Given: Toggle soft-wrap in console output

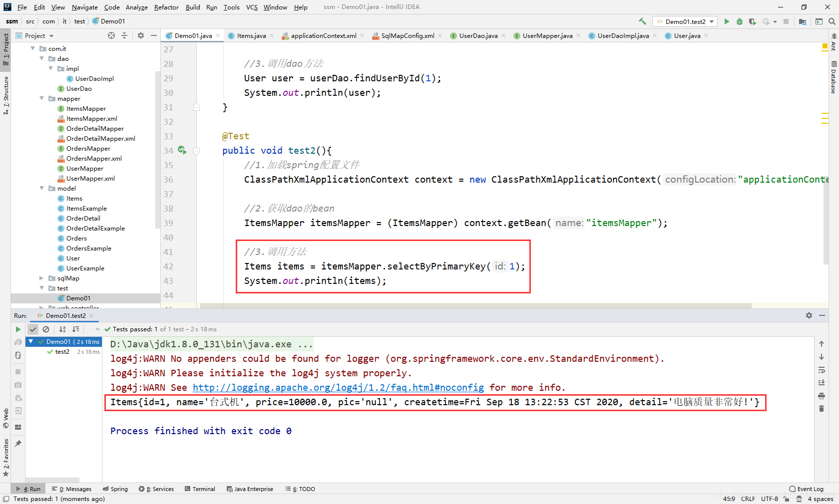Looking at the screenshot, I should click(822, 370).
